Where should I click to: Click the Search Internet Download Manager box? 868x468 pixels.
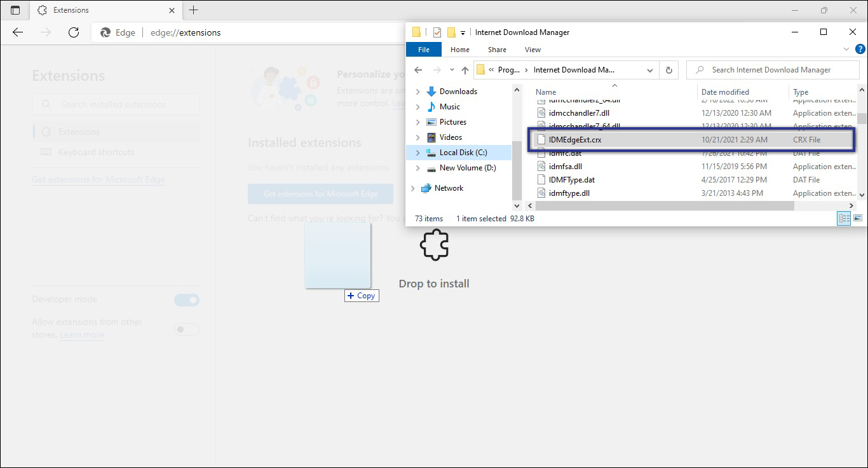(772, 69)
